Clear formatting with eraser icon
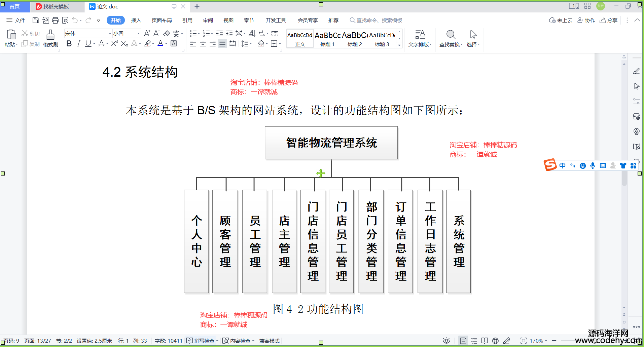 pyautogui.click(x=167, y=33)
